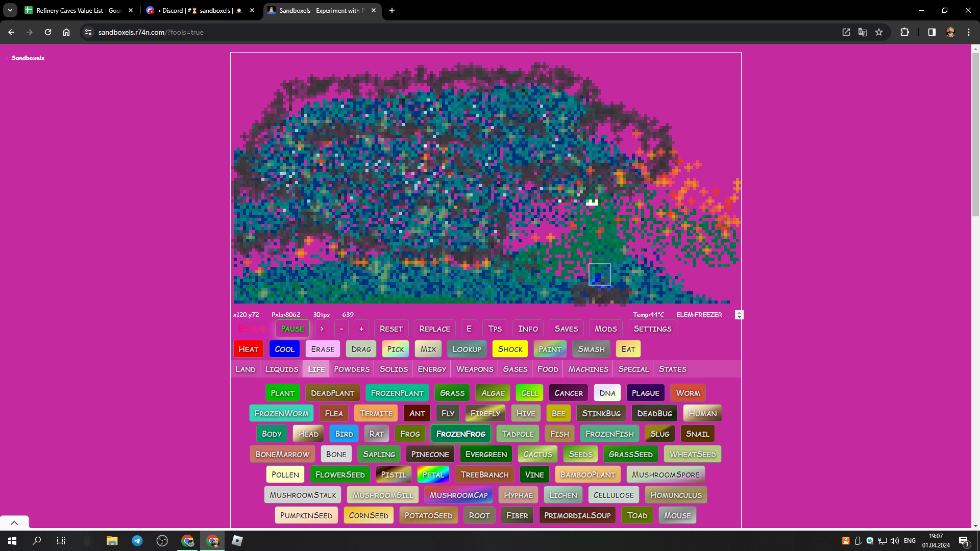This screenshot has height=551, width=980.
Task: Toggle the browser side panel icon
Action: (x=932, y=32)
